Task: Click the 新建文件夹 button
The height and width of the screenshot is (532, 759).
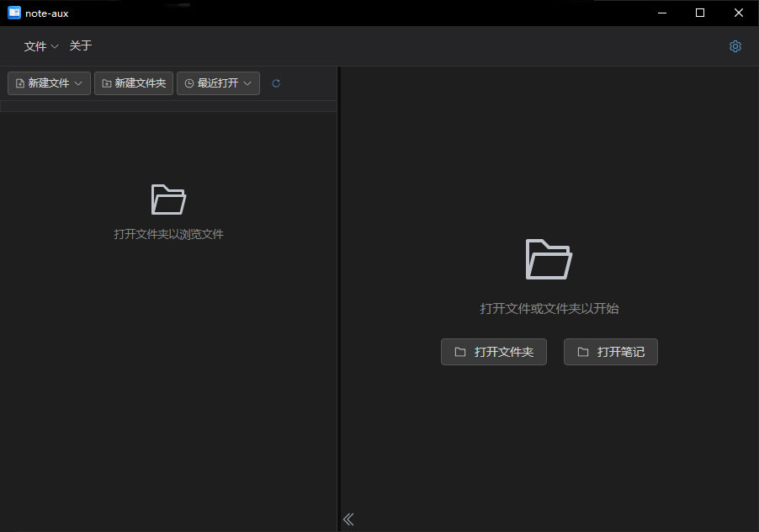Action: pos(134,83)
